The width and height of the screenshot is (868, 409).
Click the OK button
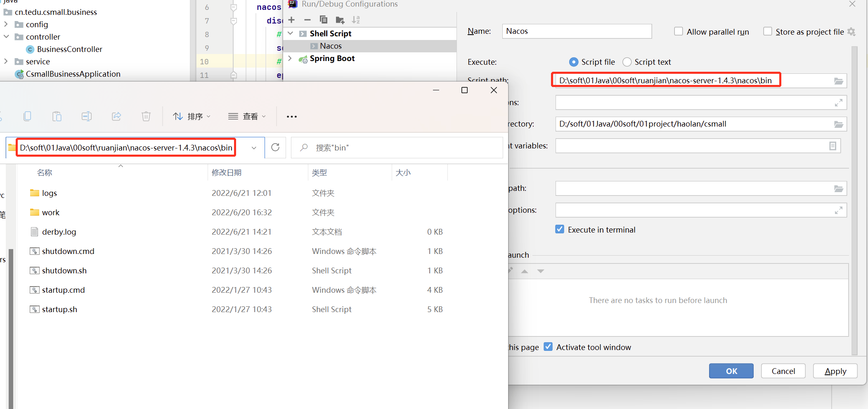(731, 371)
